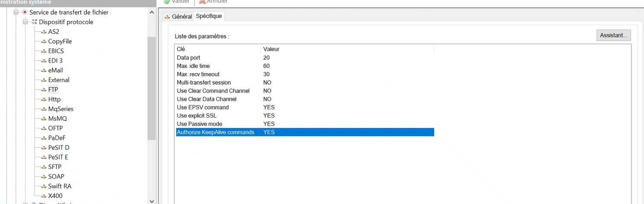Viewport: 644px width, 204px height.
Task: Switch to the Général tab
Action: [178, 16]
